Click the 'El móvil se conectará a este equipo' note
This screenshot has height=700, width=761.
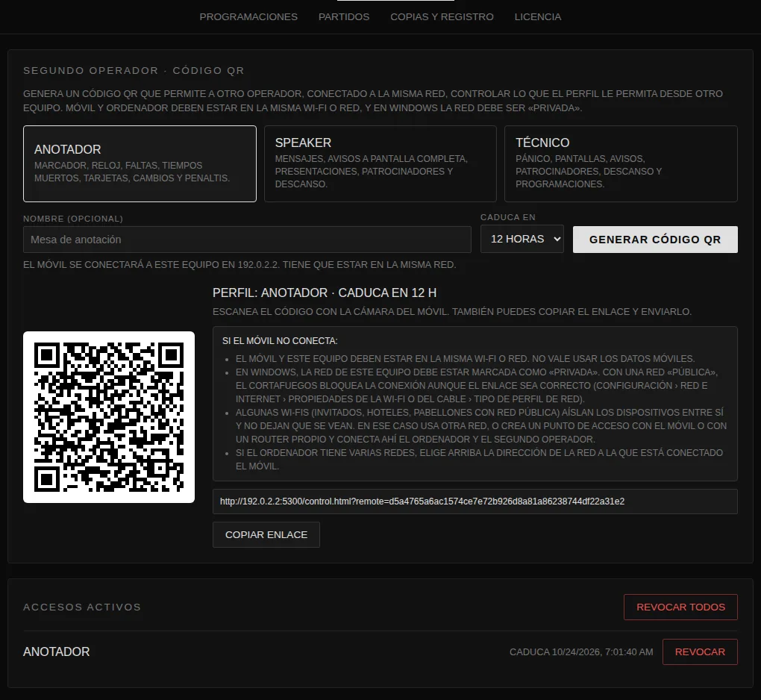tap(239, 265)
